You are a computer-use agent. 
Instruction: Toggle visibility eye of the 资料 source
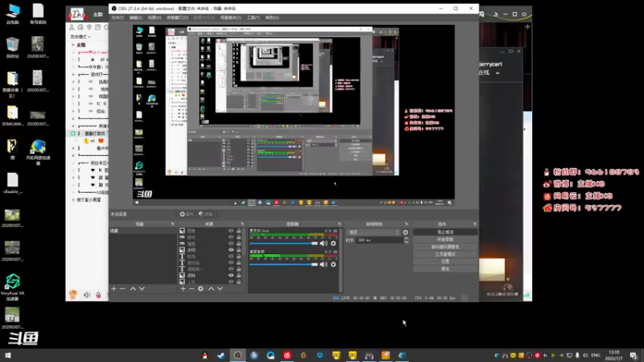coord(231,275)
